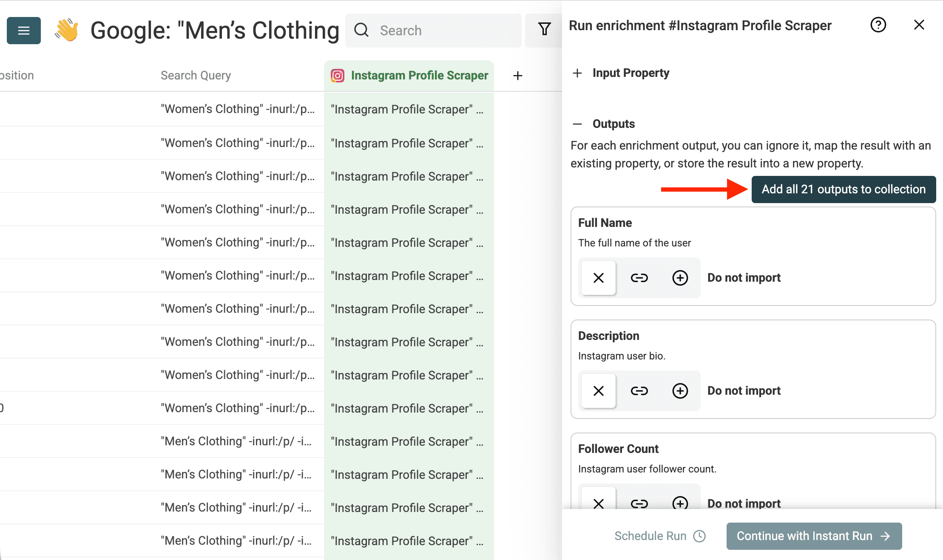Viewport: 943px width, 560px height.
Task: Click the link icon for Full Name
Action: point(639,278)
